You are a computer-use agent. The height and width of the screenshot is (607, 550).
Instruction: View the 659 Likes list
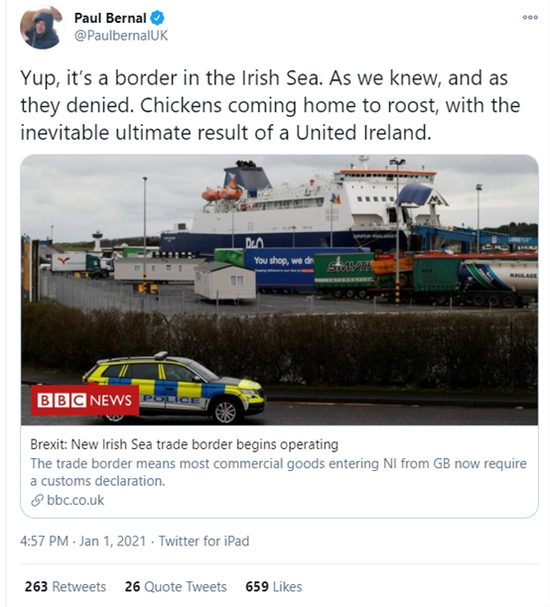tap(274, 586)
